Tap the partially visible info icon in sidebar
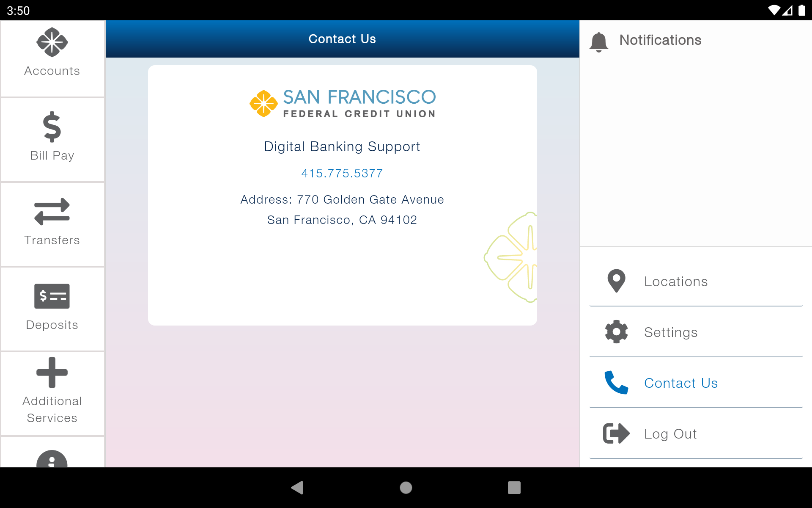812x508 pixels. 52,458
